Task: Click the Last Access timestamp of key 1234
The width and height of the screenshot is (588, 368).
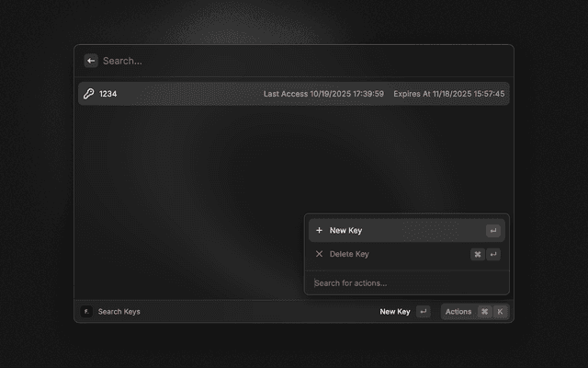Action: (323, 94)
